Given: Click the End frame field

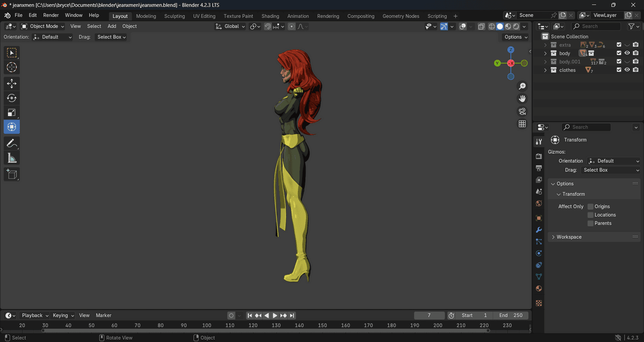Looking at the screenshot, I should click(x=510, y=316).
